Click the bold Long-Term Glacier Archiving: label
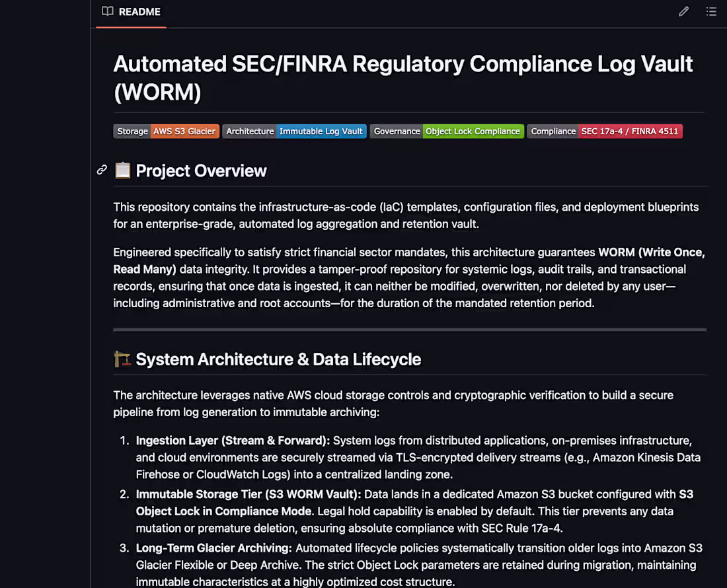 (x=213, y=548)
